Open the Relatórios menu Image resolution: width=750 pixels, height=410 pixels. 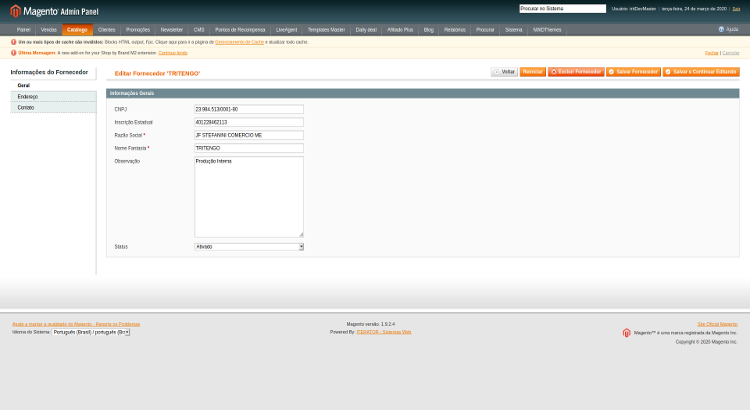[454, 30]
